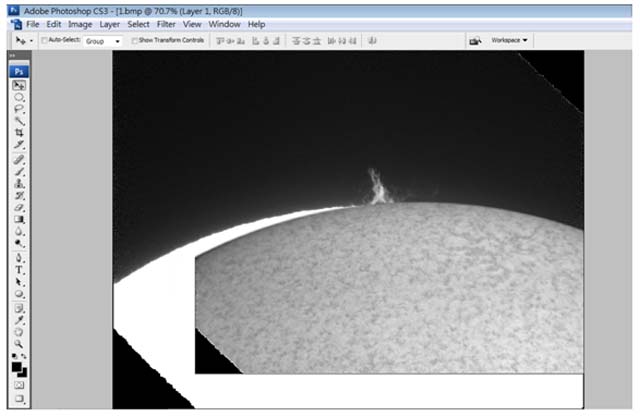Click the foreground color swatch
Screen dimensions: 640x416
pos(17,366)
